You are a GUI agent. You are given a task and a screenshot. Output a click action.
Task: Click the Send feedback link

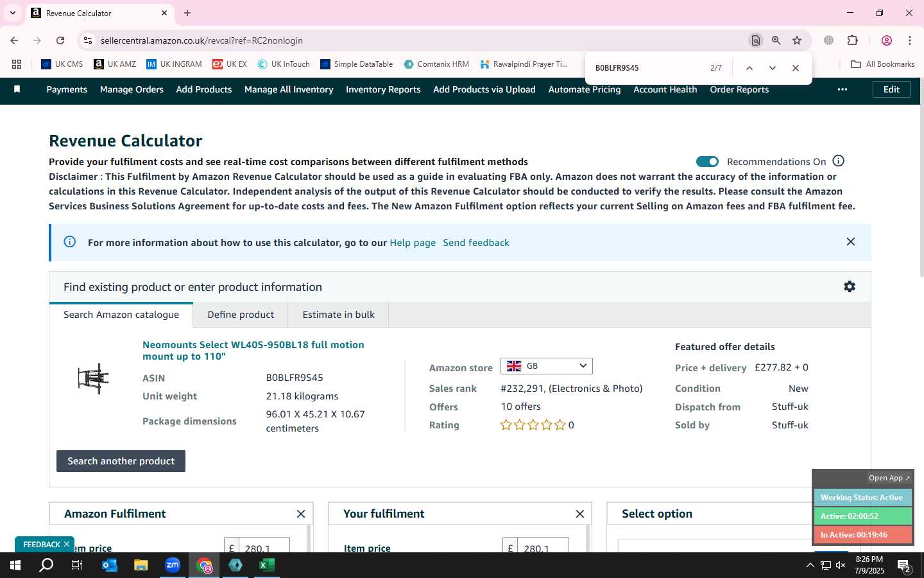(x=476, y=243)
